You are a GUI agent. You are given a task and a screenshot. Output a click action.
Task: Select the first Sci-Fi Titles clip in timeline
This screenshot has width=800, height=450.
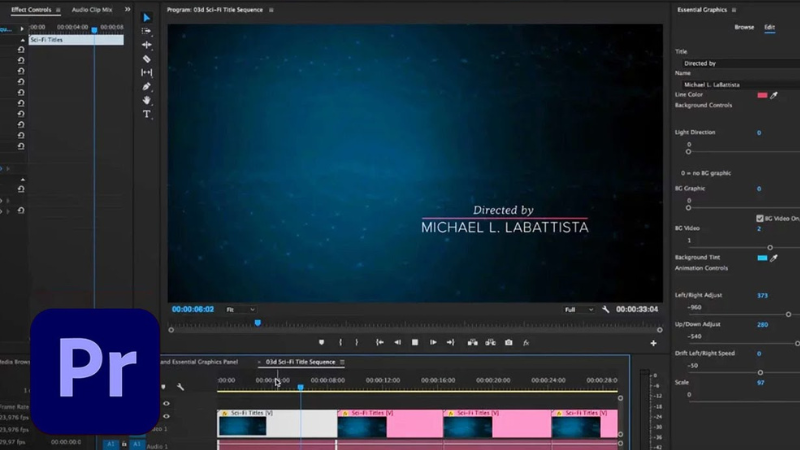tap(277, 423)
